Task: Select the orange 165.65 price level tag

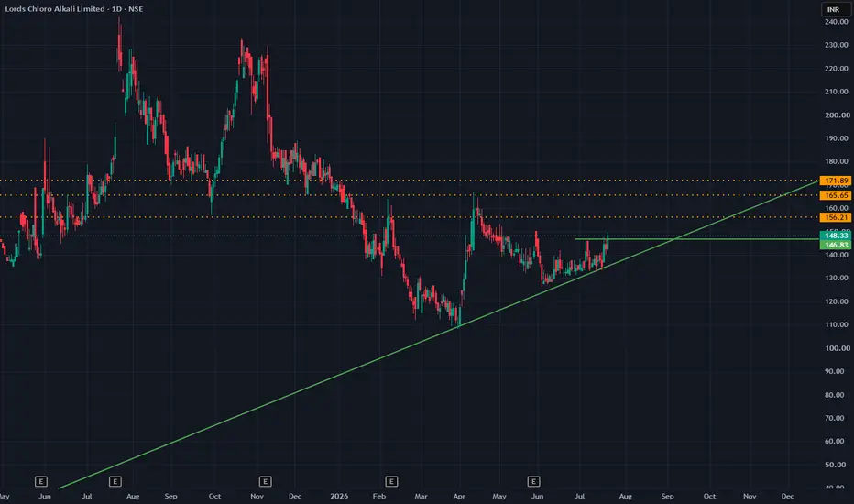Action: [x=836, y=195]
